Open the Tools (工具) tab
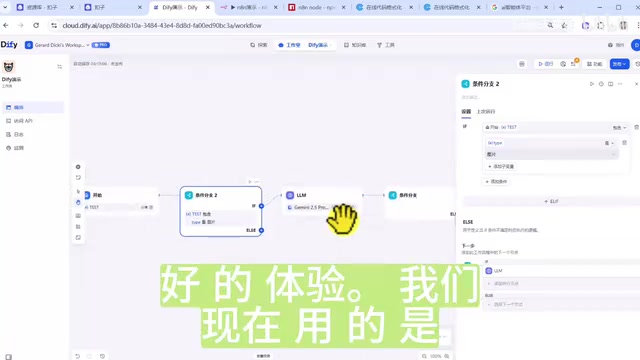This screenshot has width=640, height=360. 386,45
